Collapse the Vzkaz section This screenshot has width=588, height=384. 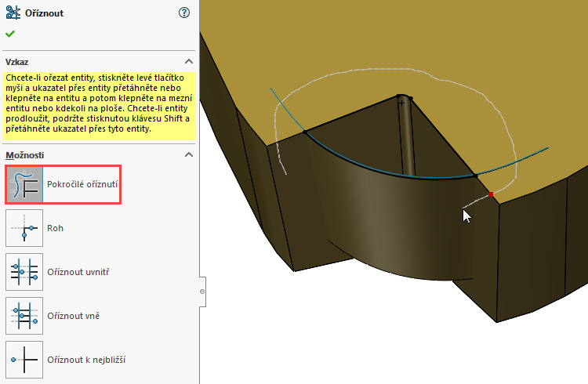pos(189,61)
